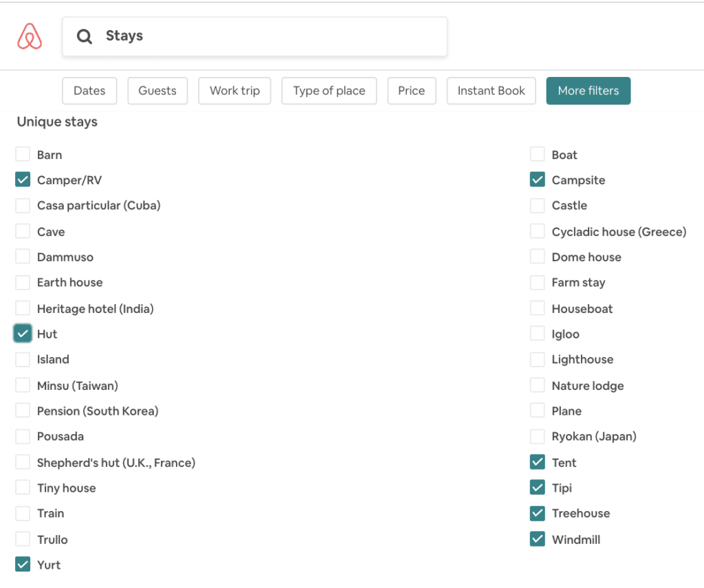704x588 pixels.
Task: Open the Guests filter dropdown
Action: tap(157, 91)
